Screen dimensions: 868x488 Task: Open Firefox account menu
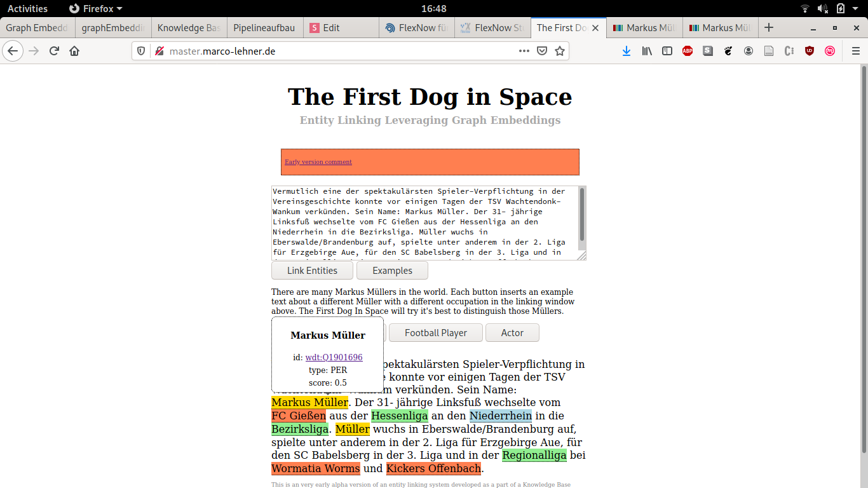pyautogui.click(x=749, y=51)
